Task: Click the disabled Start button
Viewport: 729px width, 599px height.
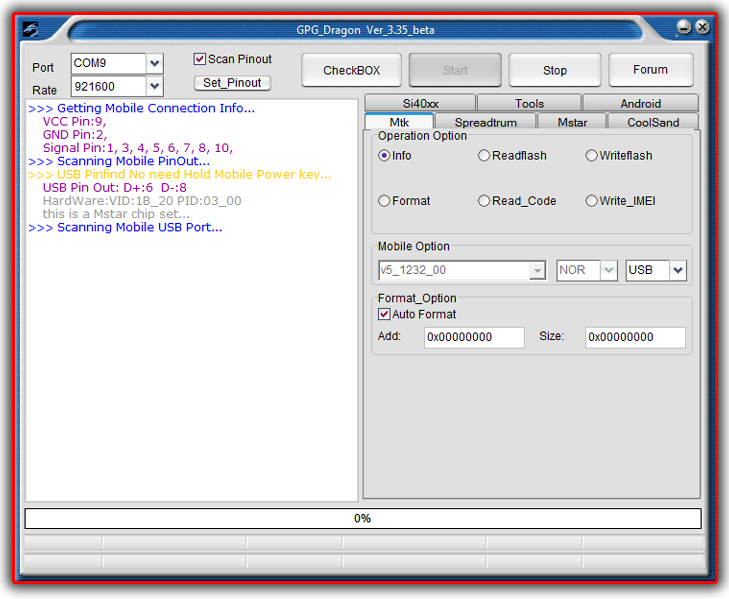Action: pyautogui.click(x=455, y=70)
